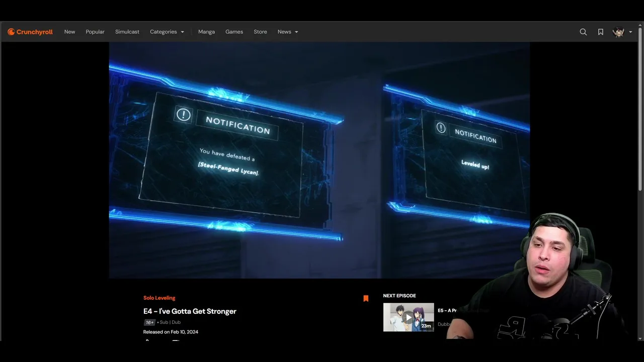Image resolution: width=644 pixels, height=362 pixels.
Task: Open the profile avatar menu
Action: 618,32
